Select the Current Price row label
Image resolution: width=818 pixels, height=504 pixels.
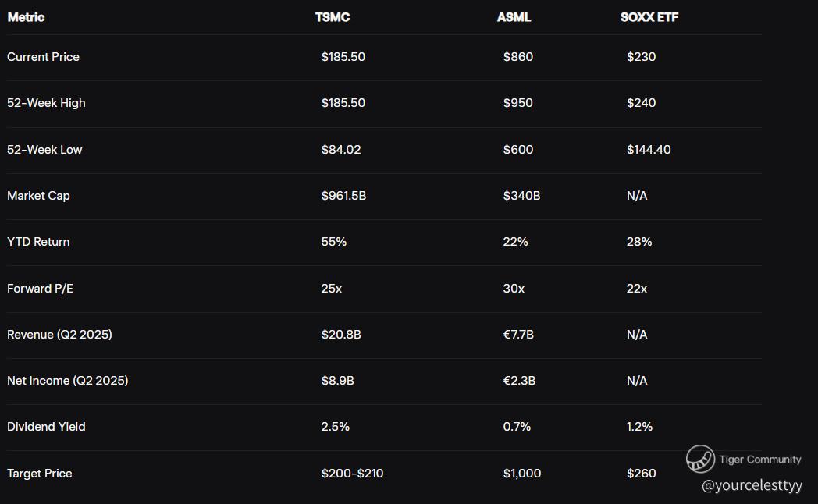43,57
